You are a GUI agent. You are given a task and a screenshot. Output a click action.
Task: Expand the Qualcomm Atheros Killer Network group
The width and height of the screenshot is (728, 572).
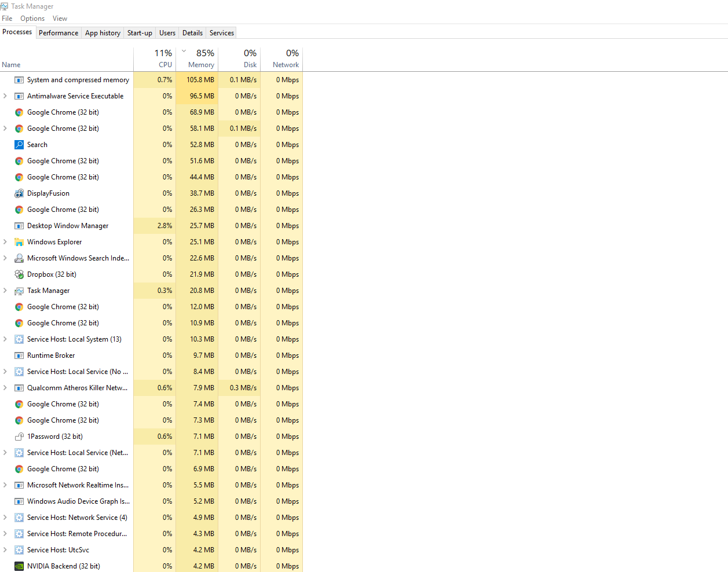pos(5,388)
